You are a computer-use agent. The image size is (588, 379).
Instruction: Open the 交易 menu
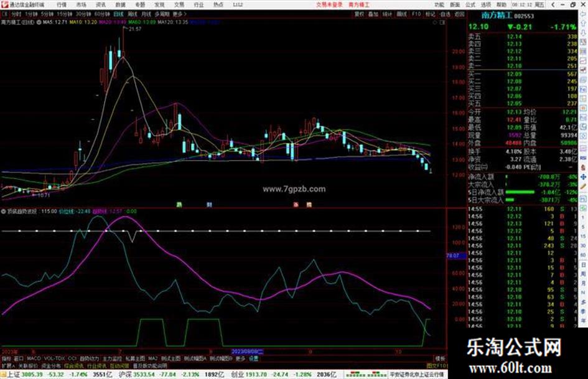tap(179, 5)
